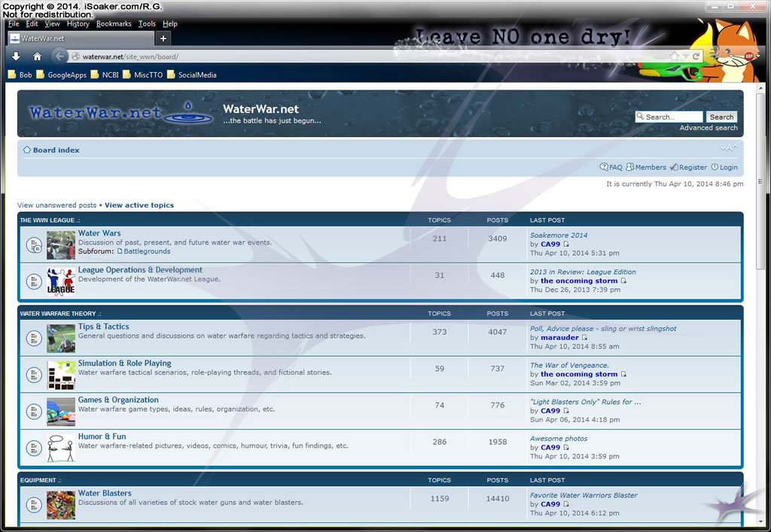
Task: Open the Humor & Fun forum
Action: click(102, 436)
